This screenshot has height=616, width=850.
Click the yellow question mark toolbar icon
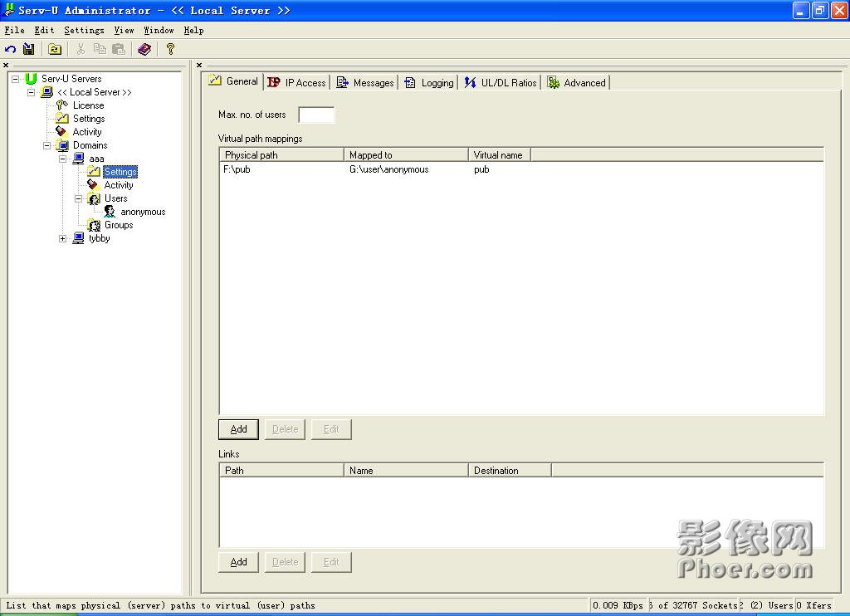click(170, 49)
